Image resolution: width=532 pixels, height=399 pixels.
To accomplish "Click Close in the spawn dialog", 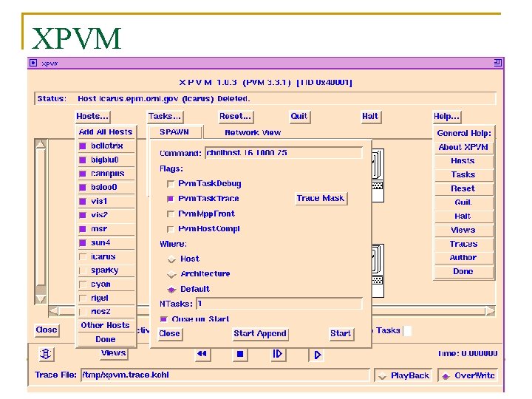I will 170,333.
